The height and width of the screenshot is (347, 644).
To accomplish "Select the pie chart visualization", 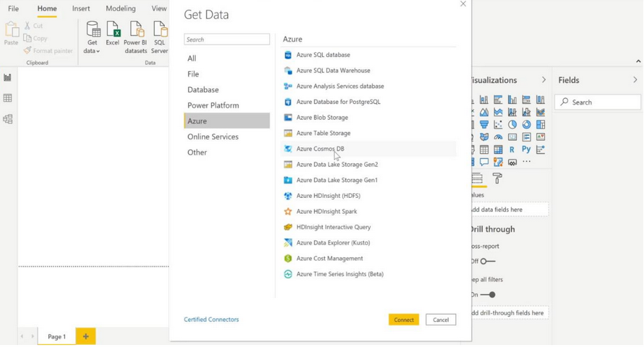I will [x=512, y=125].
